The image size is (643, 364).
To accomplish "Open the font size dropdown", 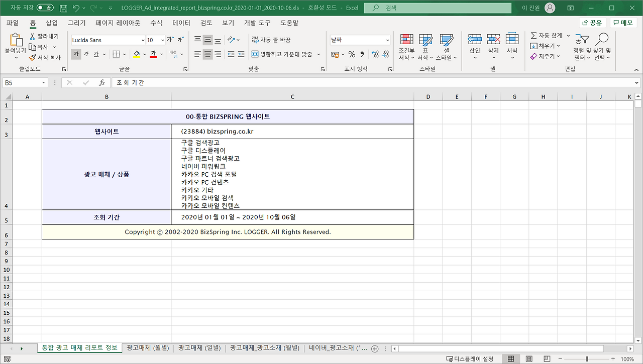I will (162, 40).
